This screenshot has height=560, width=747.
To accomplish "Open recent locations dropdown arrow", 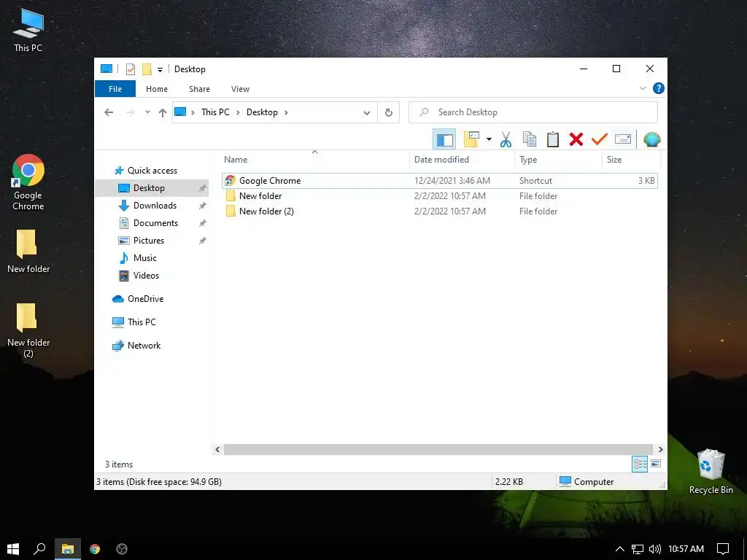I will (x=147, y=112).
